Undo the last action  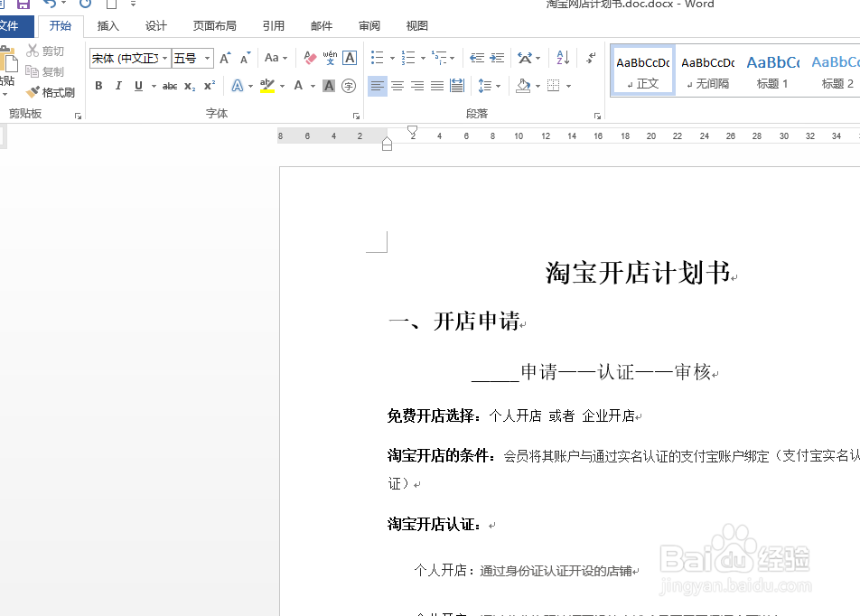[x=50, y=4]
